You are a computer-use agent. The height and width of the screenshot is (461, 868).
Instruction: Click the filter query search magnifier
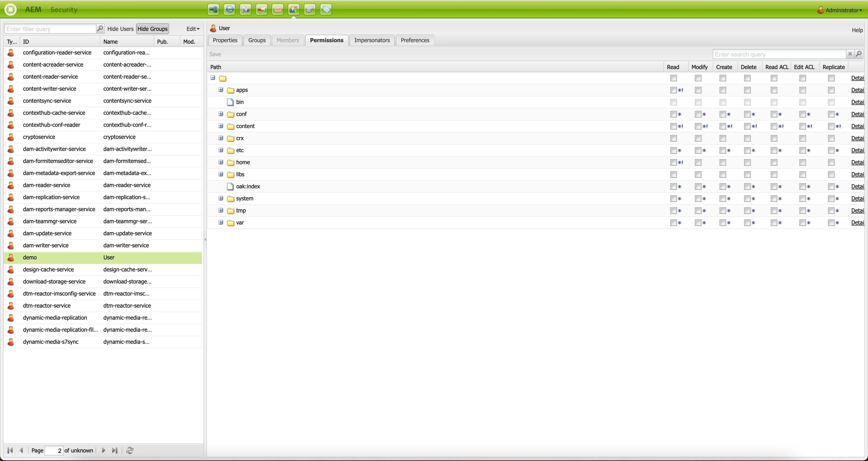click(x=100, y=29)
